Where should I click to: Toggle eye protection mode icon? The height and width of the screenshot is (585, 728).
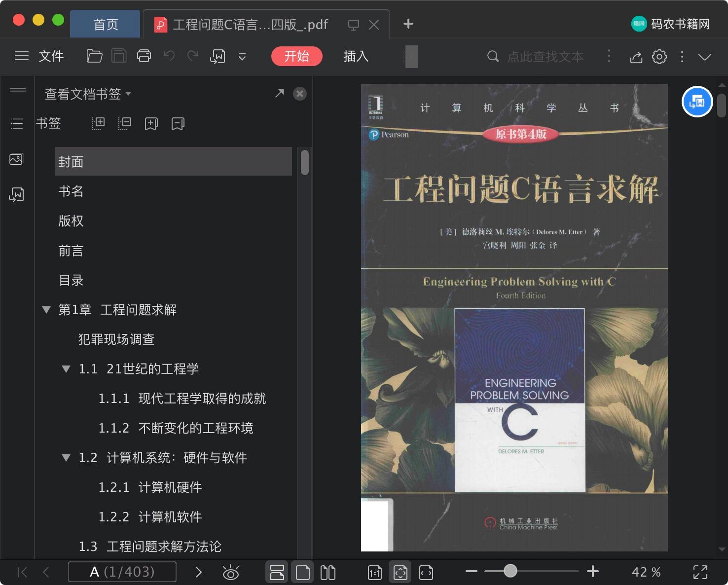click(x=230, y=572)
